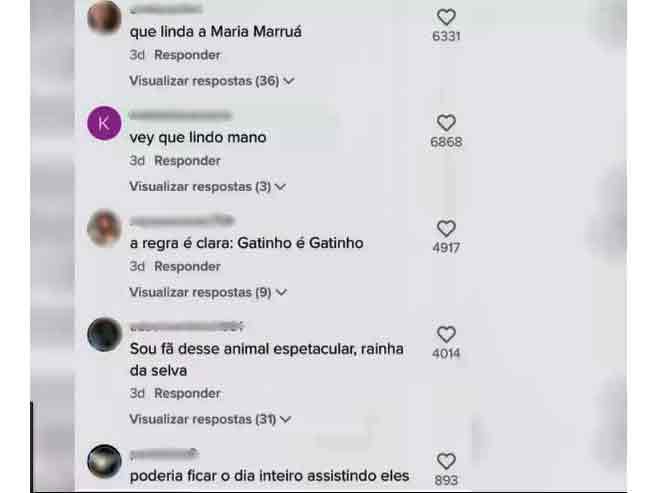Reply to 'que linda a Maria Marruá' comment
The width and height of the screenshot is (657, 493).
(187, 55)
